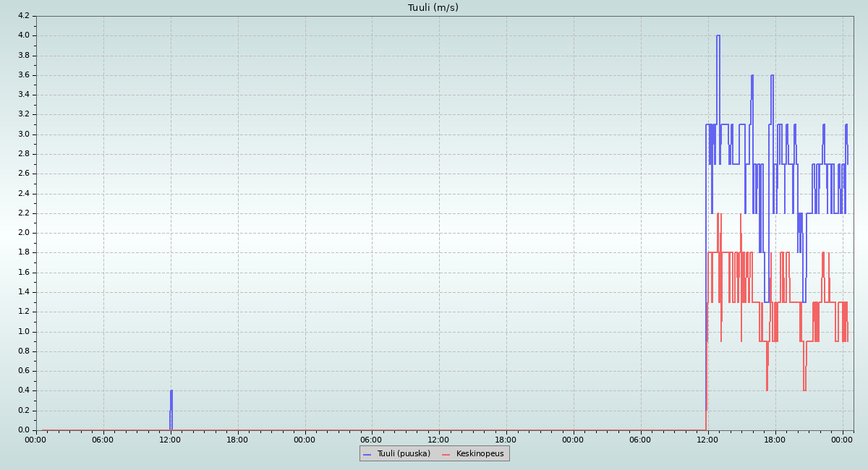Click the 0.6 y-axis tick label
Viewport: 868px width, 470px height.
pos(23,371)
